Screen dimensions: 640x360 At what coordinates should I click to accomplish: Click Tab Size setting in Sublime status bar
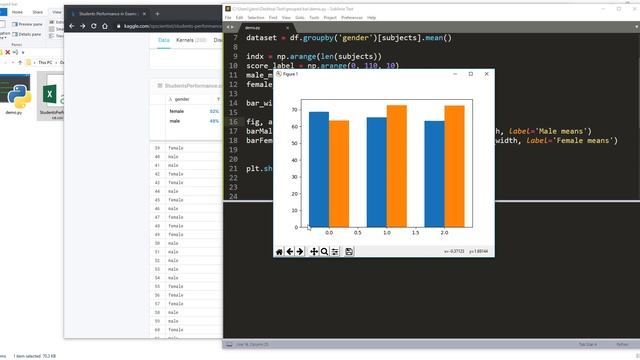588,344
